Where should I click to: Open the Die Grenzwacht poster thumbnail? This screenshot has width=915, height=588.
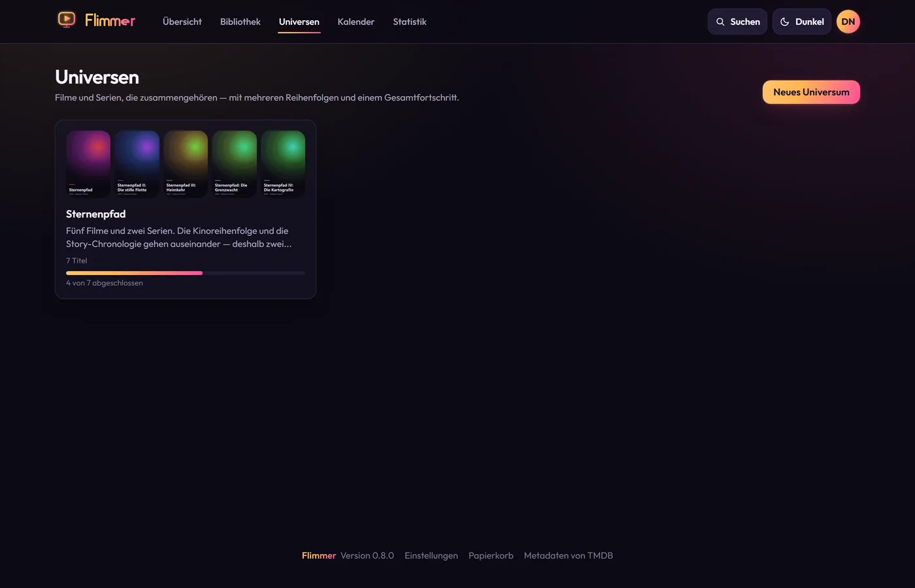235,164
